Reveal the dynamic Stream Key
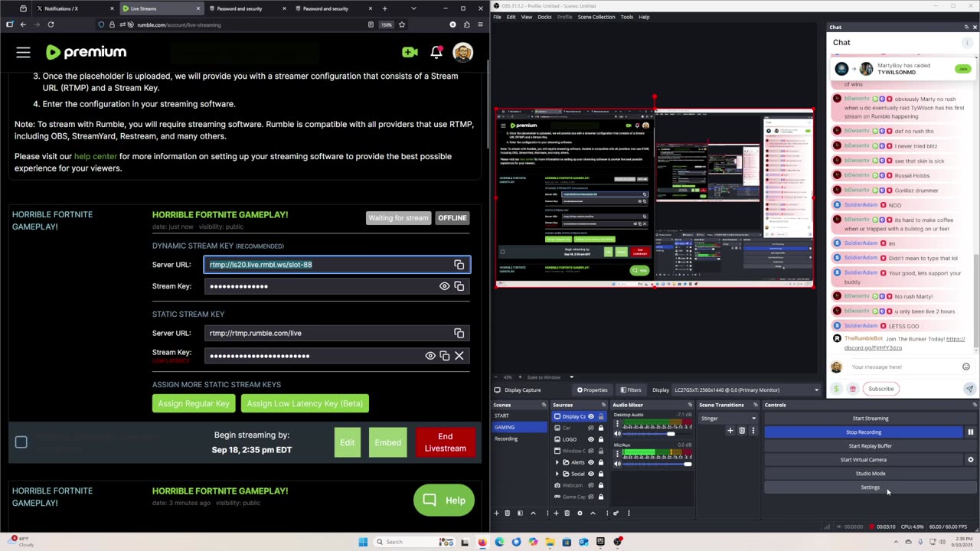Image resolution: width=980 pixels, height=551 pixels. (x=444, y=286)
